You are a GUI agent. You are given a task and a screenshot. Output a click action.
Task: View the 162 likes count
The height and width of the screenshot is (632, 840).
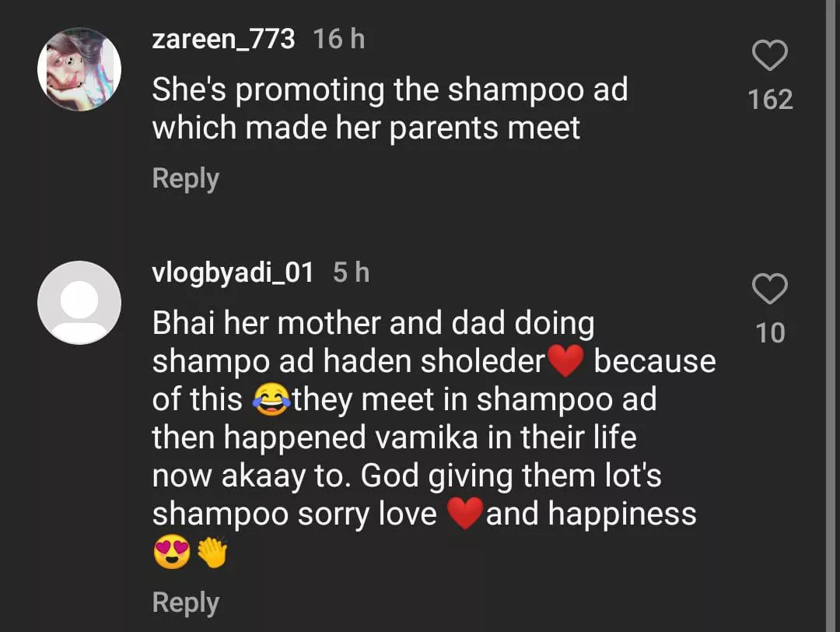(x=770, y=100)
